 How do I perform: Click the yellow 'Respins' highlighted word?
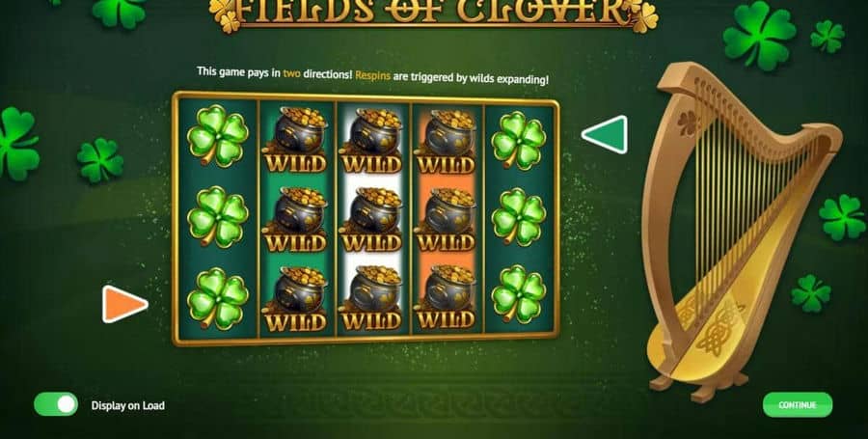click(x=372, y=75)
